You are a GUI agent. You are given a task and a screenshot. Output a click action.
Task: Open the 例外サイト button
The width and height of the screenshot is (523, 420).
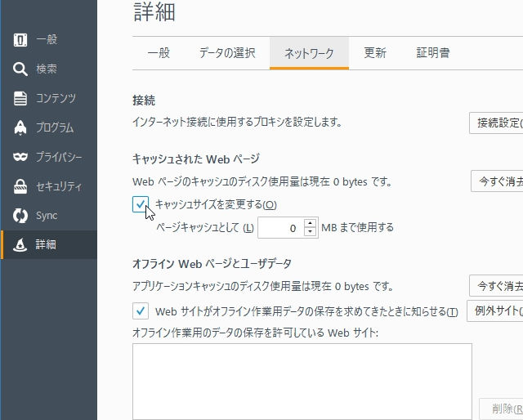coord(495,311)
